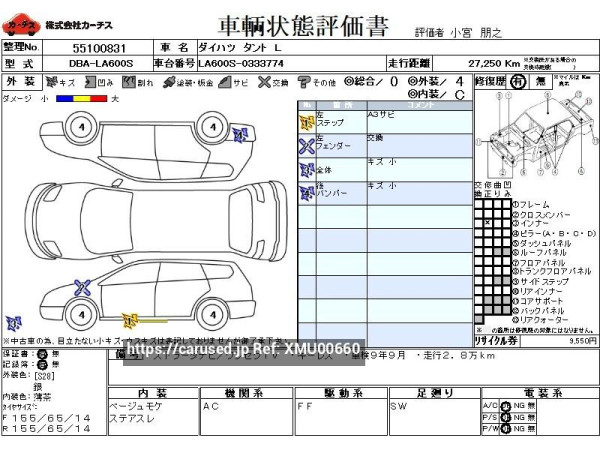Image resolution: width=600 pixels, height=450 pixels.
Task: Click front tire size F 155/65/14
Action: (47, 418)
